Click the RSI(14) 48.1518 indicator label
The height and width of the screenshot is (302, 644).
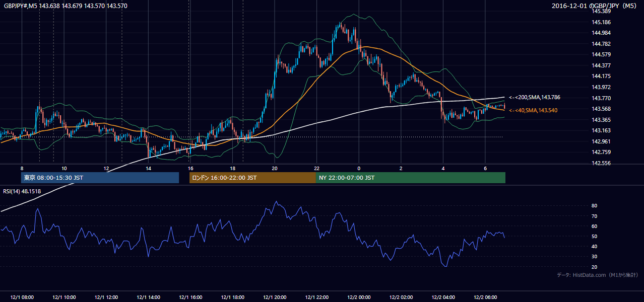coord(22,191)
